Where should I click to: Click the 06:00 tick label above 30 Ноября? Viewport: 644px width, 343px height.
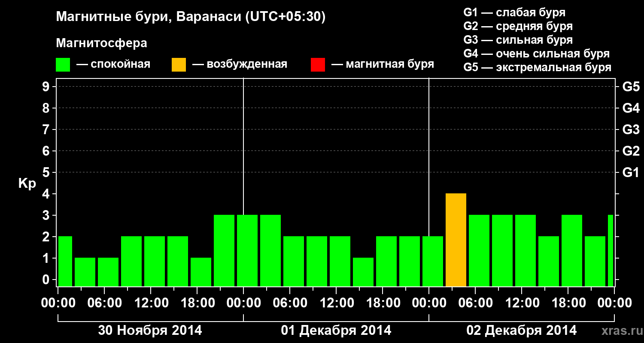point(104,303)
